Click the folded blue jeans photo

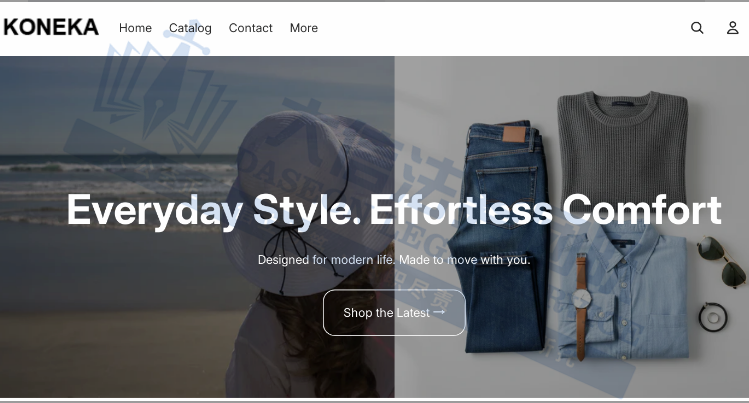coord(495,260)
